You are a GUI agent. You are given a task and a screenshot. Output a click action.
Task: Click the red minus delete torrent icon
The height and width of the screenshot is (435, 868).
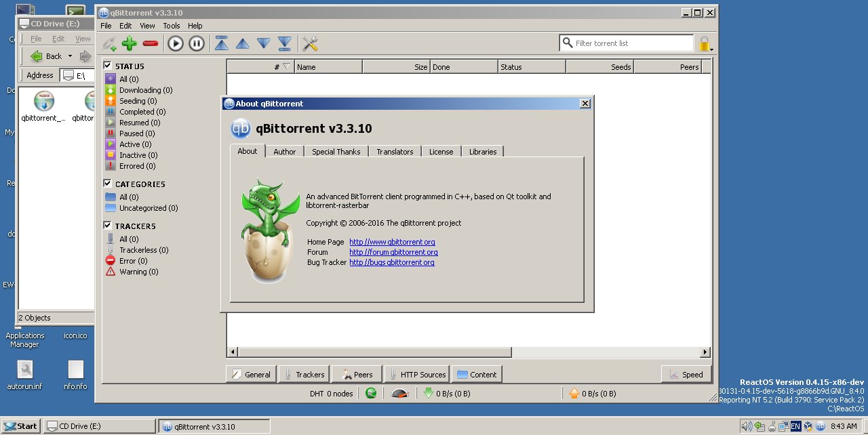[x=151, y=43]
